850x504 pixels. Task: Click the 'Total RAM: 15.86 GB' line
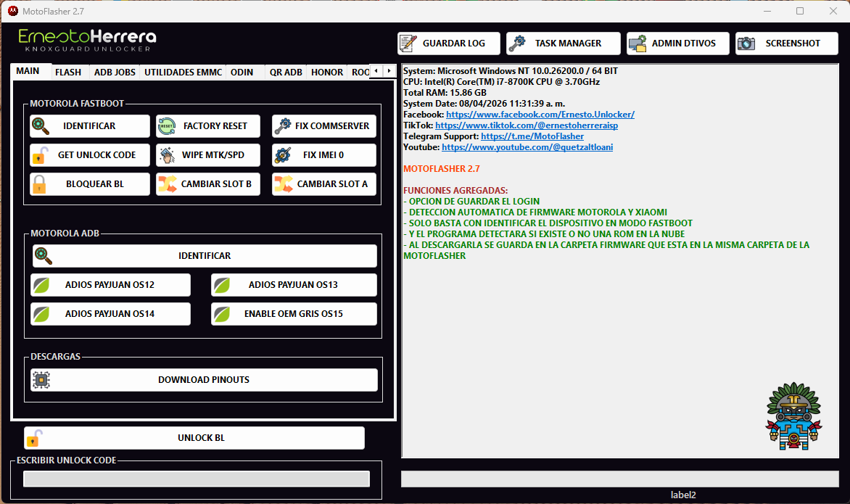click(x=445, y=93)
